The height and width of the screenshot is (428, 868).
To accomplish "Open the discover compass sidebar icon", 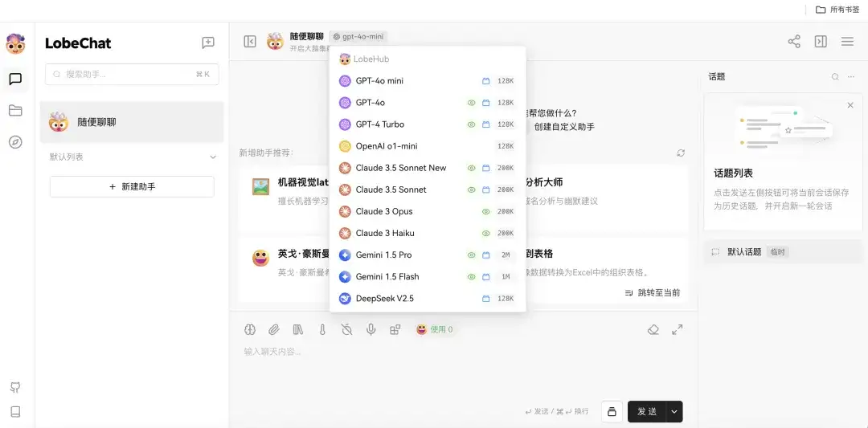I will point(15,142).
